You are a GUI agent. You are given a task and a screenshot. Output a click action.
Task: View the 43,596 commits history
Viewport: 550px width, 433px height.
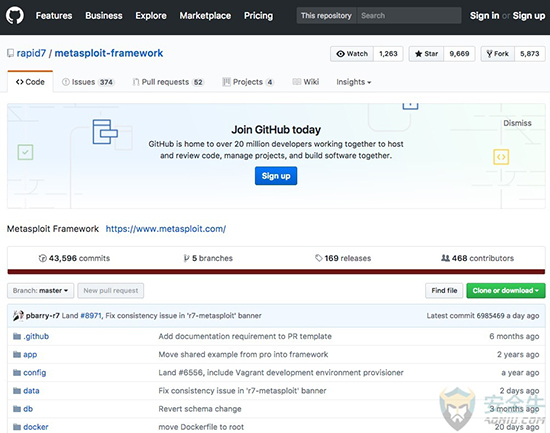point(74,258)
